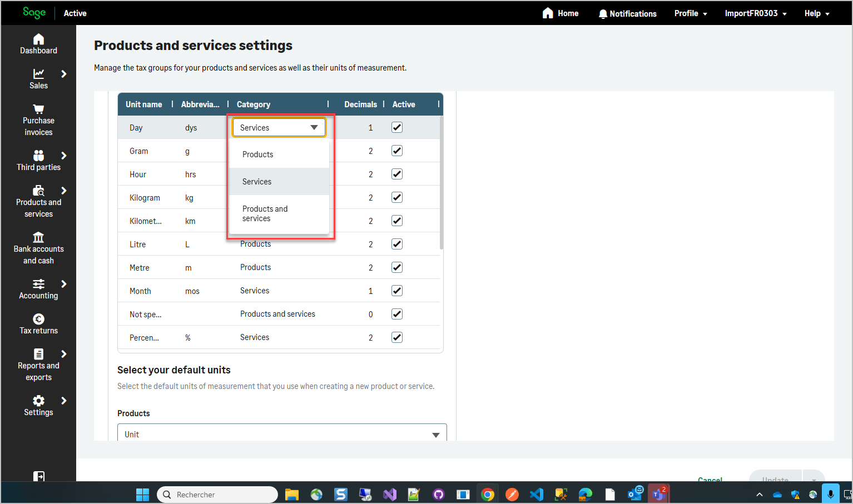Screen dimensions: 853x504
Task: Expand the Third parties submenu chevron
Action: tap(64, 156)
